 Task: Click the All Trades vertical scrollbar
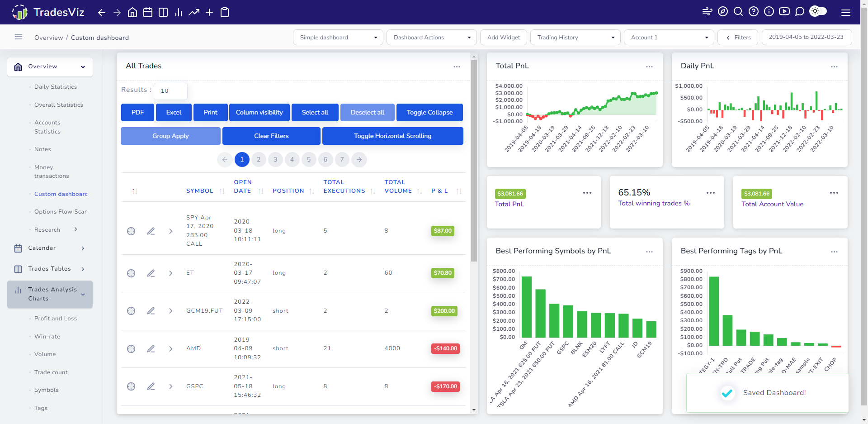[x=474, y=161]
